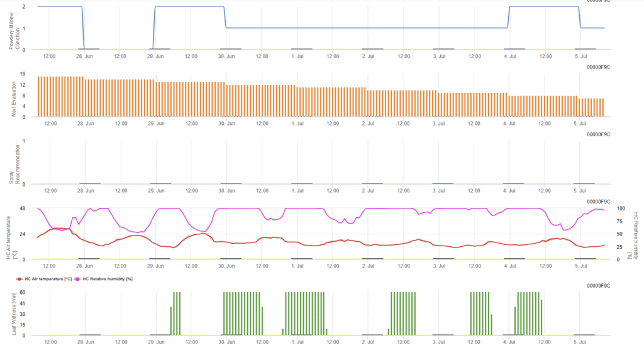Click the 28. Jun label in Leaf Wetness chart
The image size is (644, 348).
[x=85, y=342]
